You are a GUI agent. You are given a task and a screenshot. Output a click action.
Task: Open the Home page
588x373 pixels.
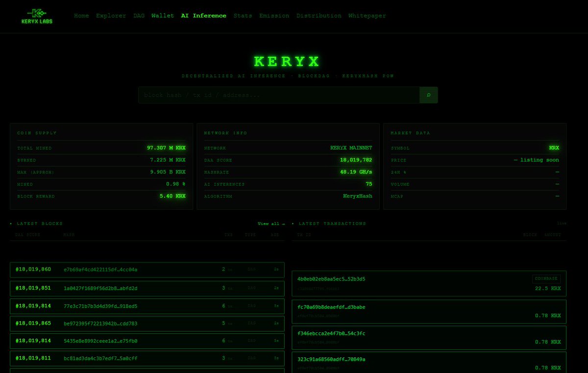(x=81, y=16)
